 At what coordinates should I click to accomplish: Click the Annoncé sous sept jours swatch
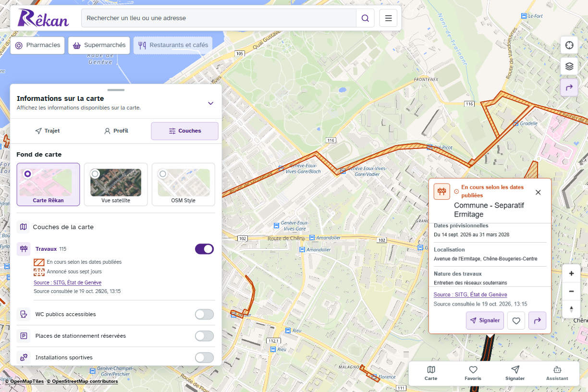click(x=39, y=272)
